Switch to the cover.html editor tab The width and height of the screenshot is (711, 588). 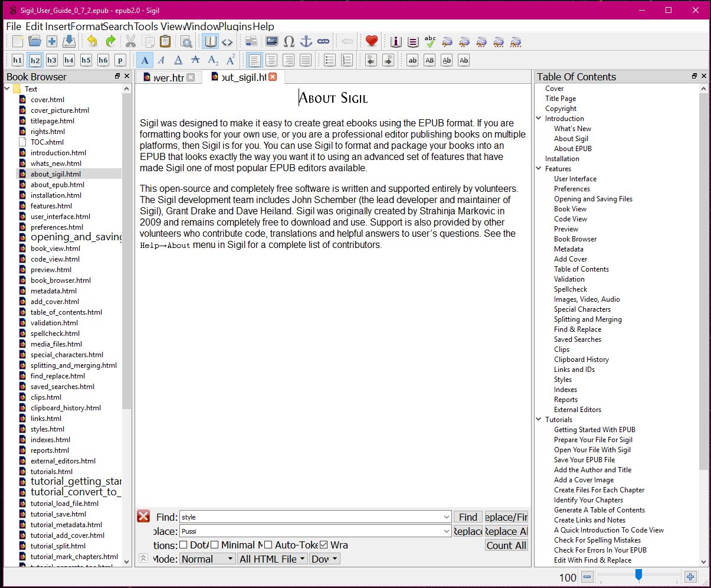click(x=169, y=77)
